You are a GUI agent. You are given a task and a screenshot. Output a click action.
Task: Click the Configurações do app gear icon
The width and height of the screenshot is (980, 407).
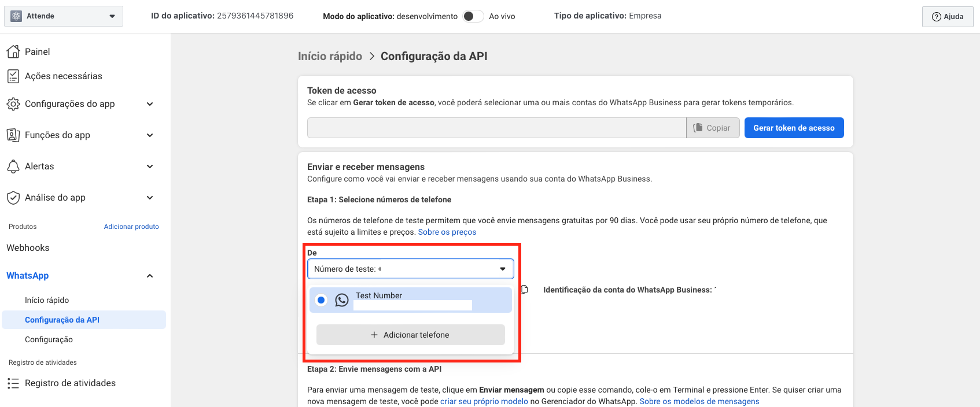[13, 104]
